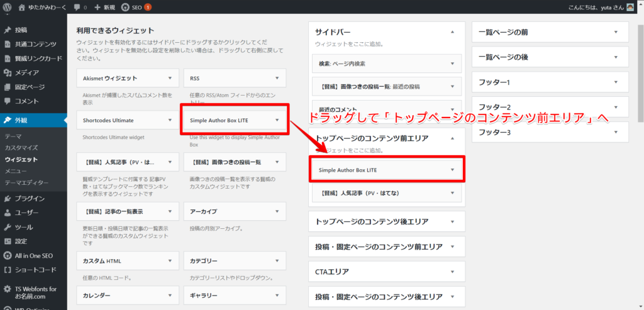Select カスタマイズ submenu under 外観
Screen dimensions: 644x310
click(x=21, y=148)
